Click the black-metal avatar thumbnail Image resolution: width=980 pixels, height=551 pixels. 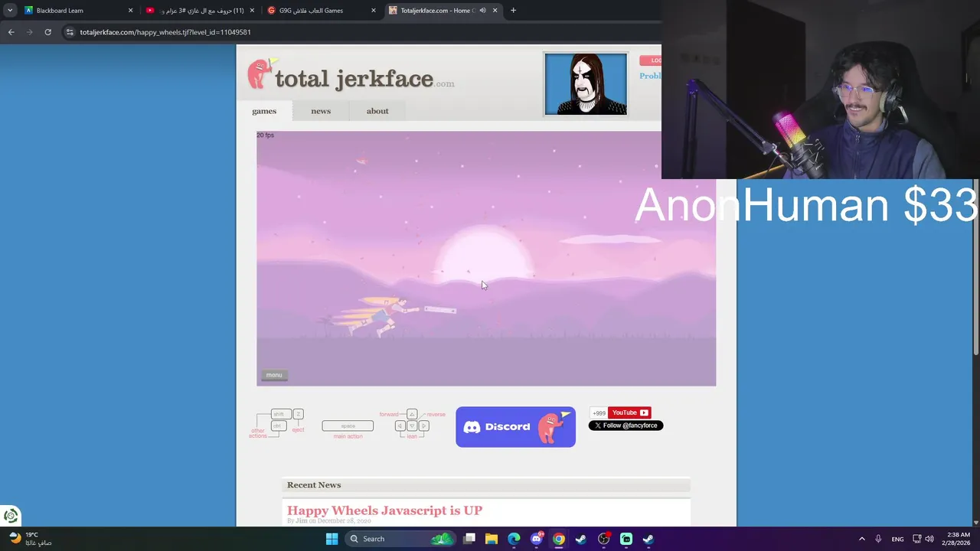(x=586, y=84)
